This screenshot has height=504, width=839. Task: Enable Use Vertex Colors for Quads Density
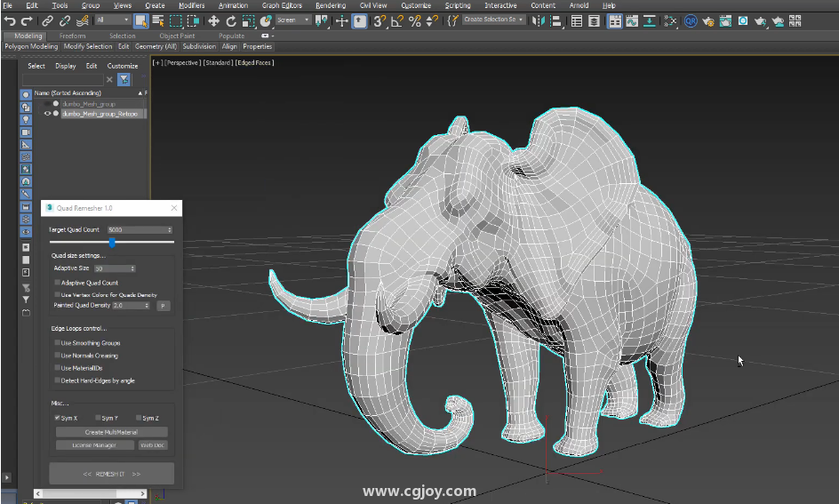click(x=57, y=295)
